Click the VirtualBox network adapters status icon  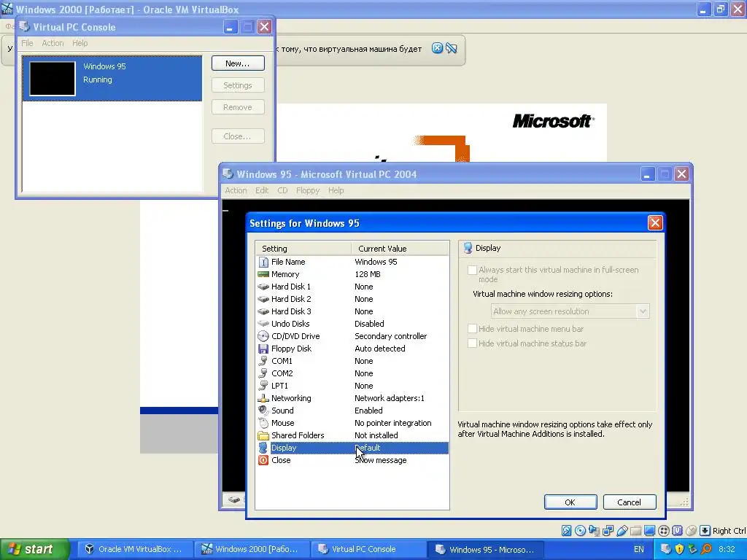608,531
